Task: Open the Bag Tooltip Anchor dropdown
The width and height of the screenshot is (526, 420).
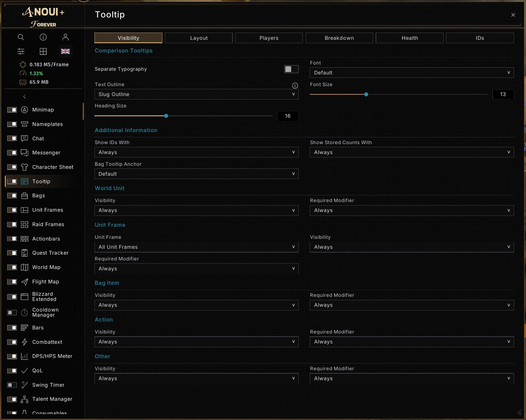Action: click(x=196, y=174)
